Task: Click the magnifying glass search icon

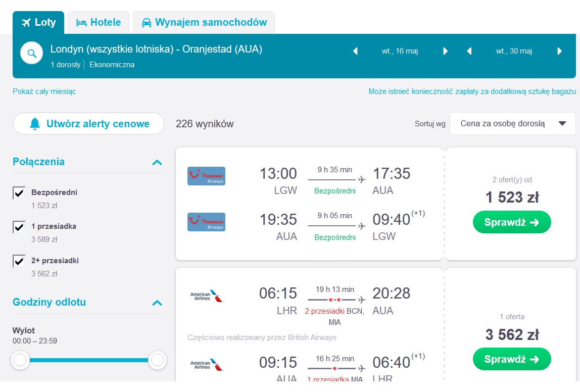Action: 32,53
